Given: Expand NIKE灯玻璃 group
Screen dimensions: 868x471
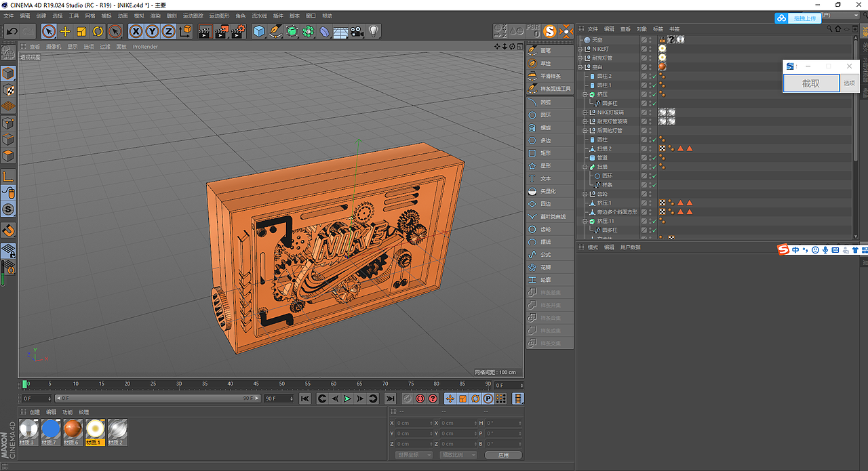Looking at the screenshot, I should (x=585, y=112).
